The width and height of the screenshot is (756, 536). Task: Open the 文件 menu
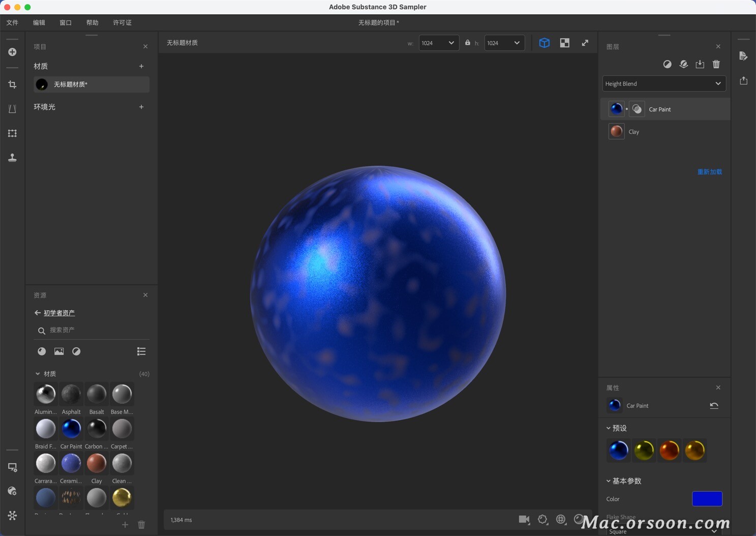12,22
